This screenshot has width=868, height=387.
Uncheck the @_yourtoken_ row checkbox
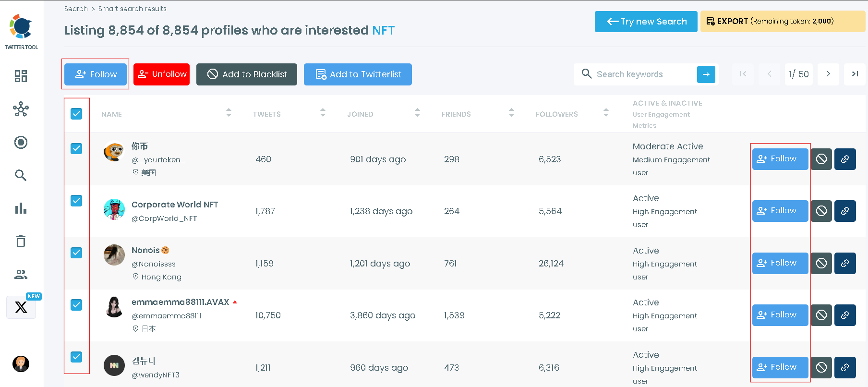76,148
